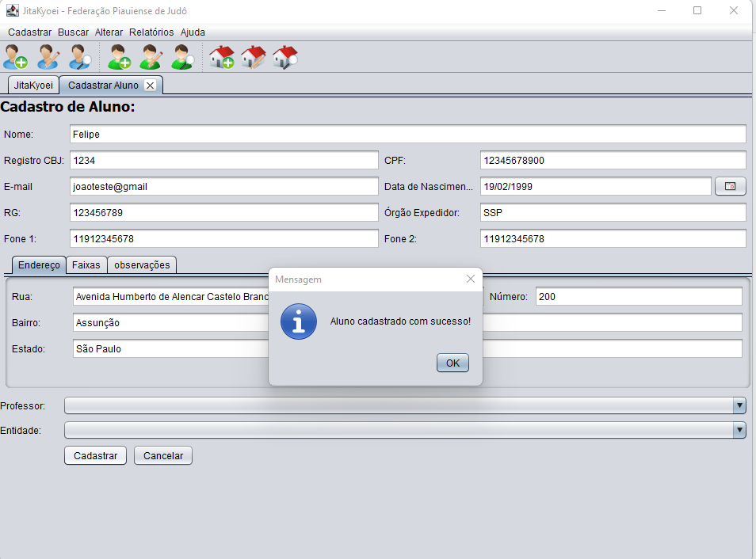Click the Fone 1 input field

pos(224,238)
